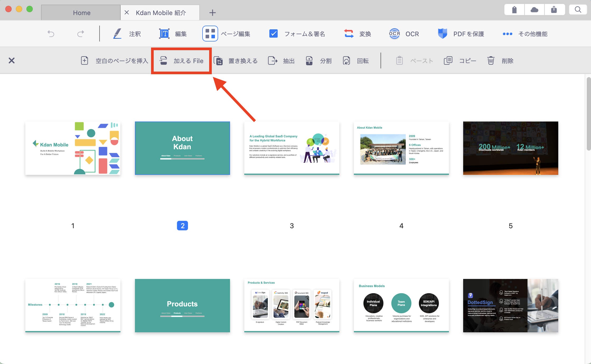Screen dimensions: 591x364
Task: Click the 変換 convert arrows icon
Action: 349,34
